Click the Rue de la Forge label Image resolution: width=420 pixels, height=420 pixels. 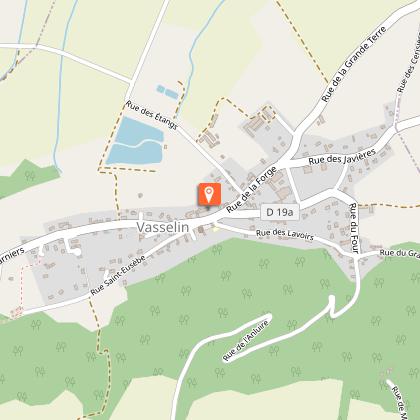point(252,189)
